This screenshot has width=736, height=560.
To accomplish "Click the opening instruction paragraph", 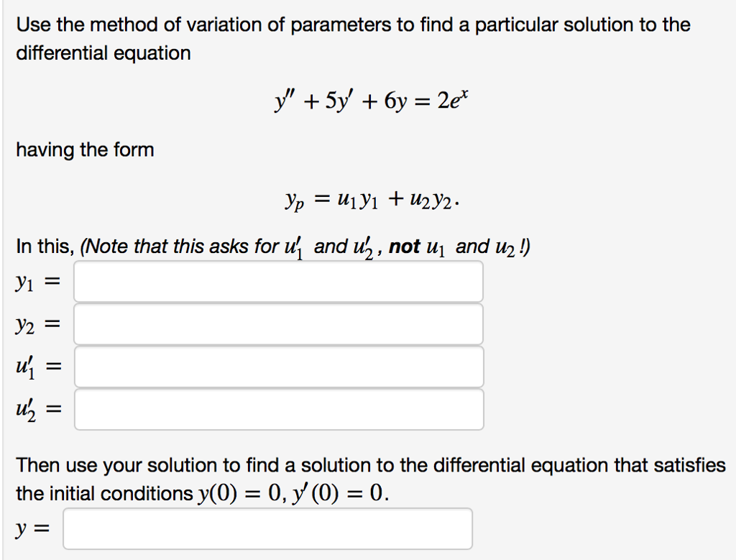I will 352,37.
